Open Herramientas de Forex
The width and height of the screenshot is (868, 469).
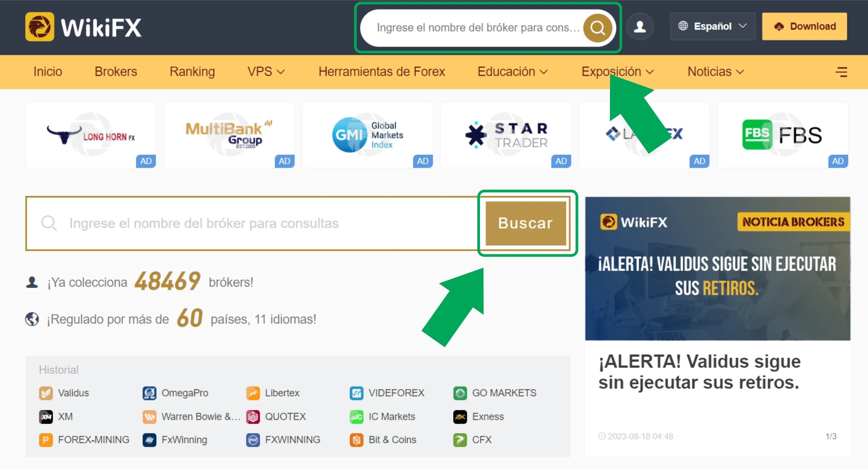pos(382,72)
